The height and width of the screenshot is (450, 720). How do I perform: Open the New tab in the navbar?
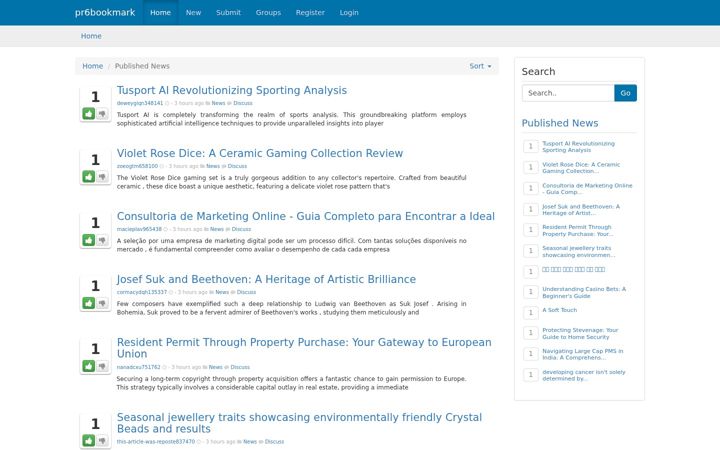[x=193, y=12]
